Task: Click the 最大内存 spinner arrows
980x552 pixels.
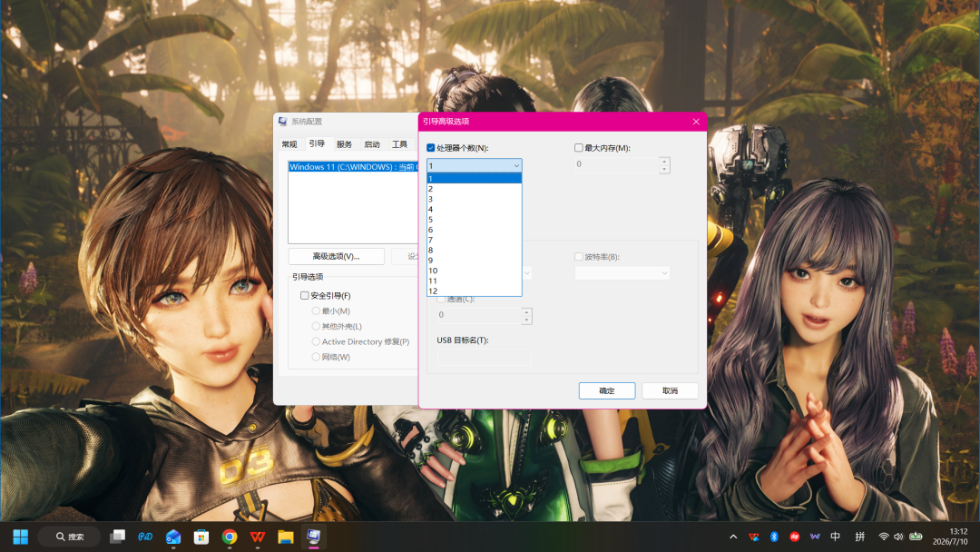Action: point(664,164)
